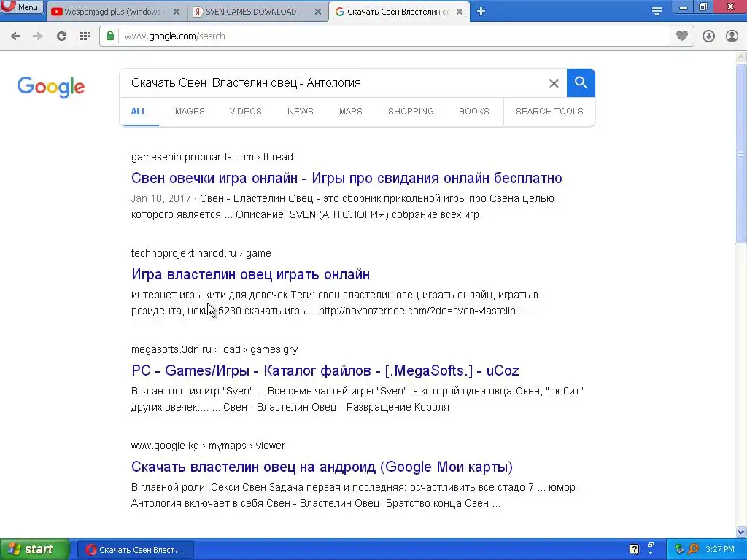The height and width of the screenshot is (560, 747).
Task: Click the Jan 18, 2017 snippet date
Action: (160, 198)
